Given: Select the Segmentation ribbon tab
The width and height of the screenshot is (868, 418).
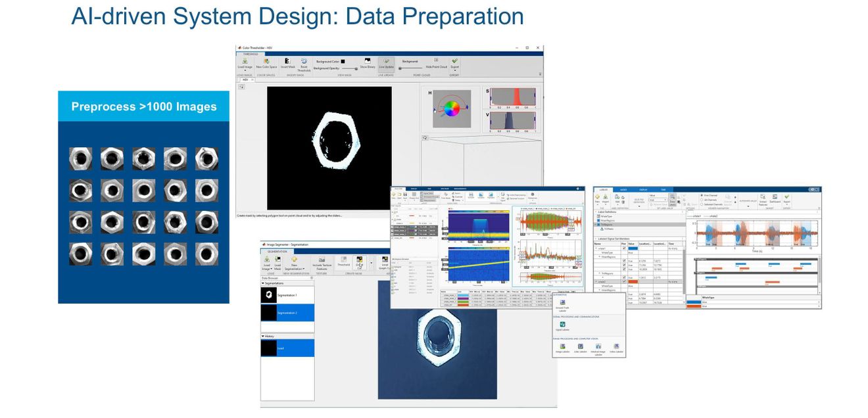Looking at the screenshot, I should [x=277, y=252].
